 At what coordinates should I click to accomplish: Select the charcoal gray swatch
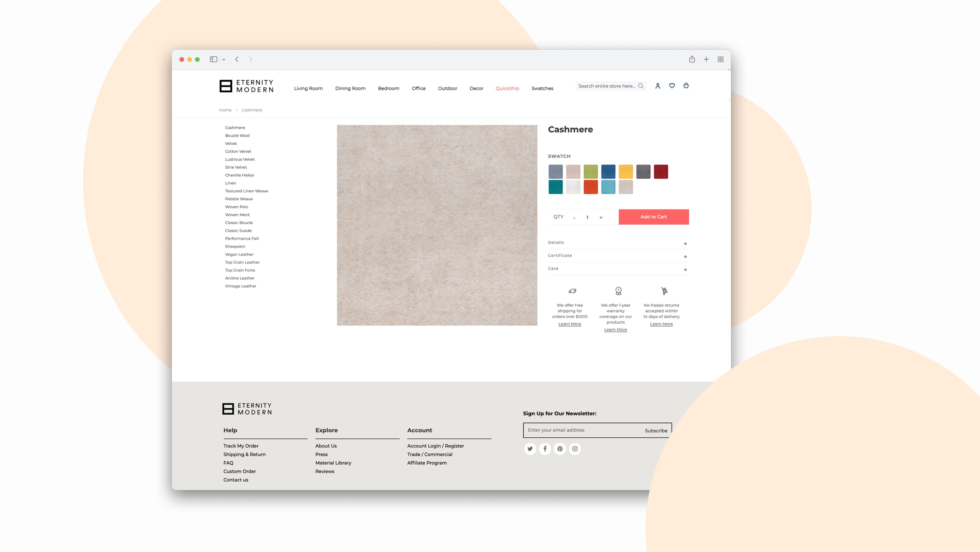644,172
